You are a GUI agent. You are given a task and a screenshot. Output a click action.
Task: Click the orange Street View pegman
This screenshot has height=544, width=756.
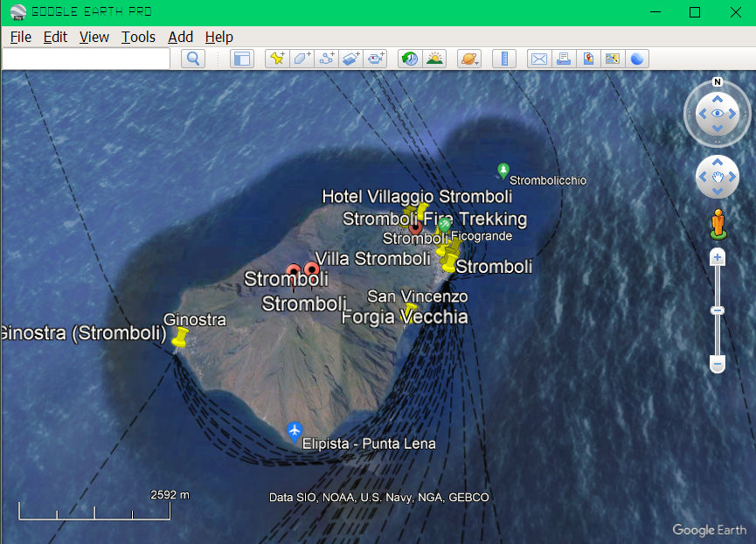point(718,223)
